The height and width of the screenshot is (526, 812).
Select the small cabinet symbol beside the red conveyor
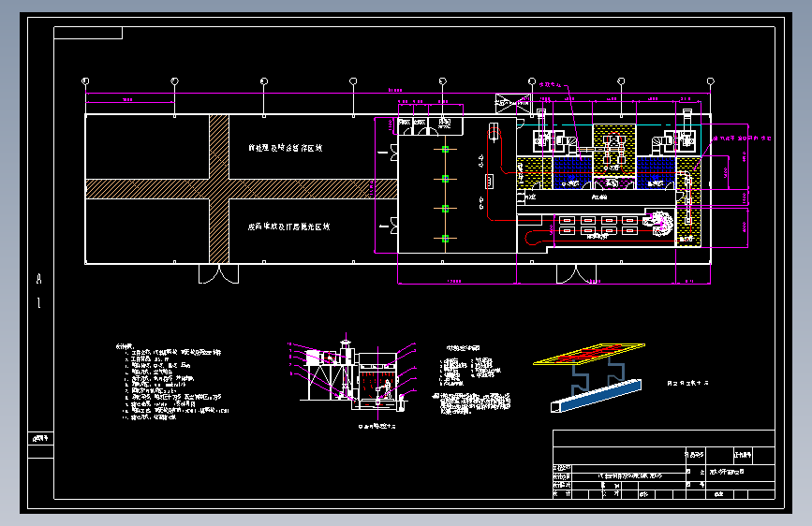489,182
